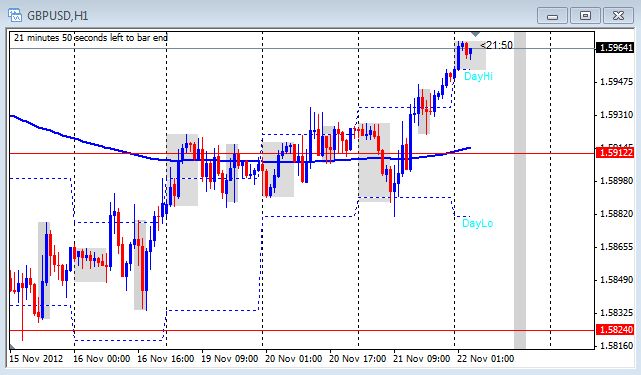Click the red price tag 1.58240

[616, 330]
